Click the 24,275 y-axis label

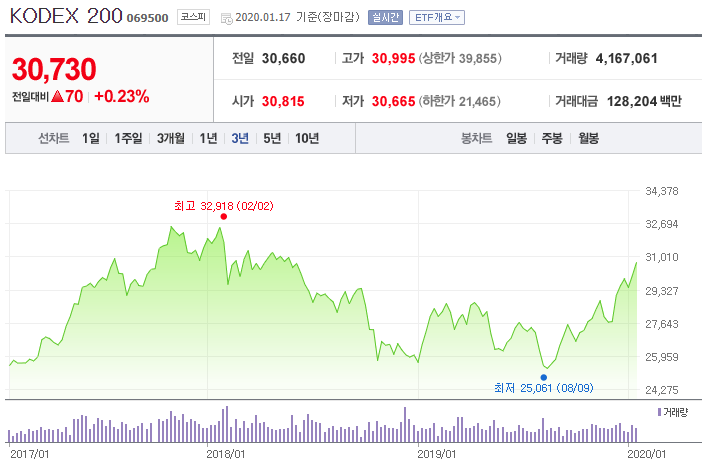(662, 390)
